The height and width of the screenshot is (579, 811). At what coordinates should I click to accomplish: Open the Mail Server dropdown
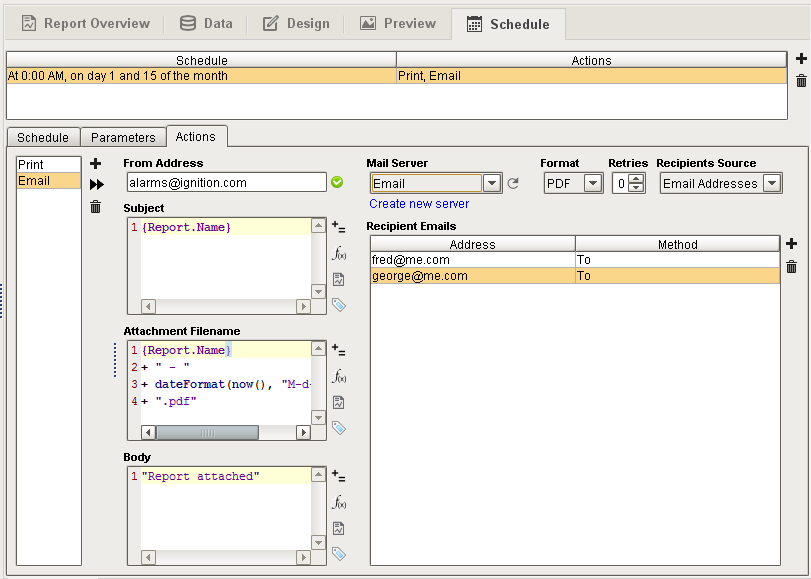[492, 183]
